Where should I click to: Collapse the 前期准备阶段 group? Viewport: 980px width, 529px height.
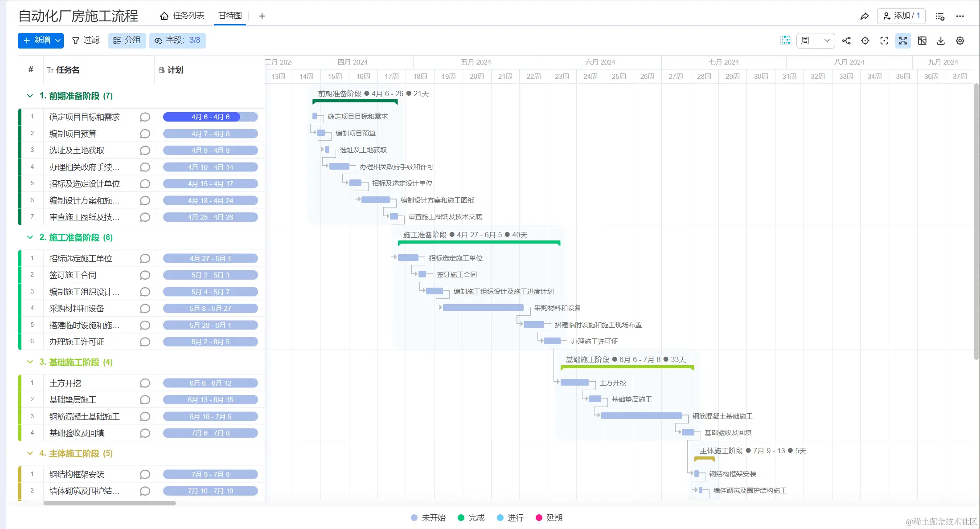(x=30, y=96)
